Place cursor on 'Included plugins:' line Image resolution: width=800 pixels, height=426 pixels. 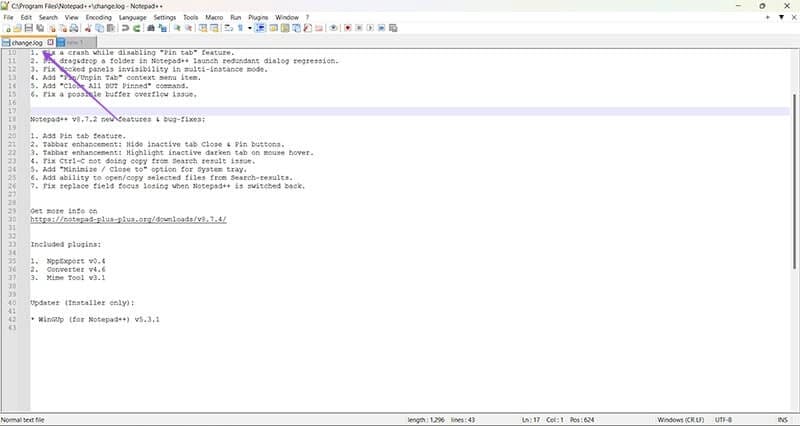66,244
